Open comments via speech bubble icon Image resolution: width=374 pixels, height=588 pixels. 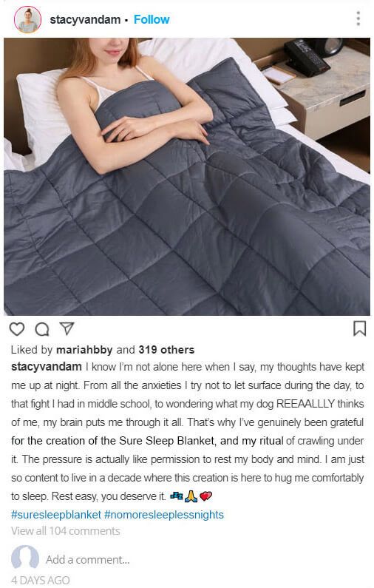pos(42,329)
